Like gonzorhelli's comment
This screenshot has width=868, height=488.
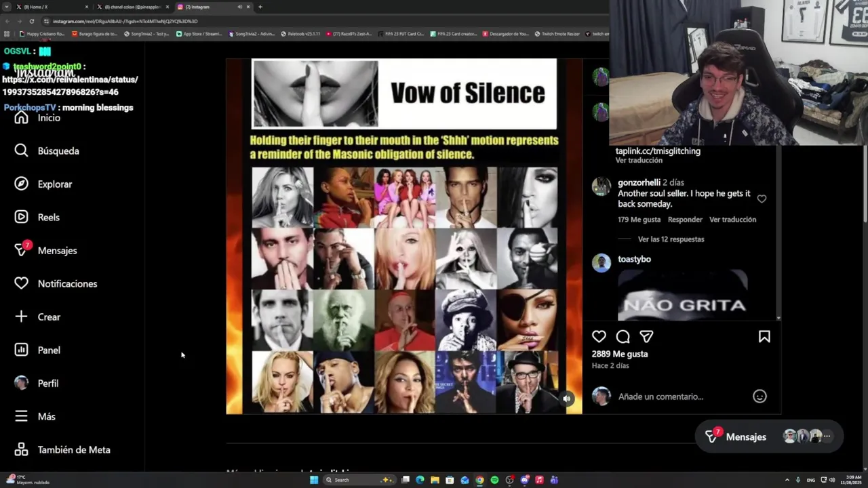coord(762,199)
